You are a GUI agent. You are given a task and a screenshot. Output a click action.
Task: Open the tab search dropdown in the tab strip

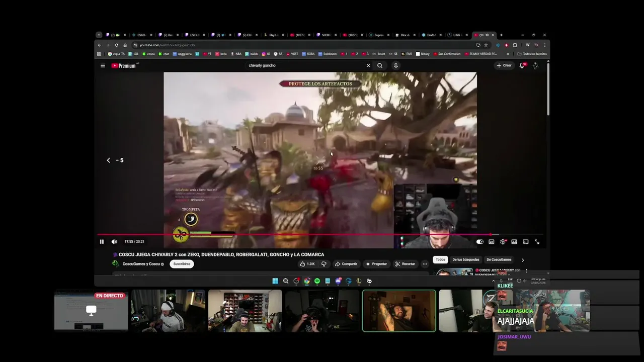click(99, 35)
